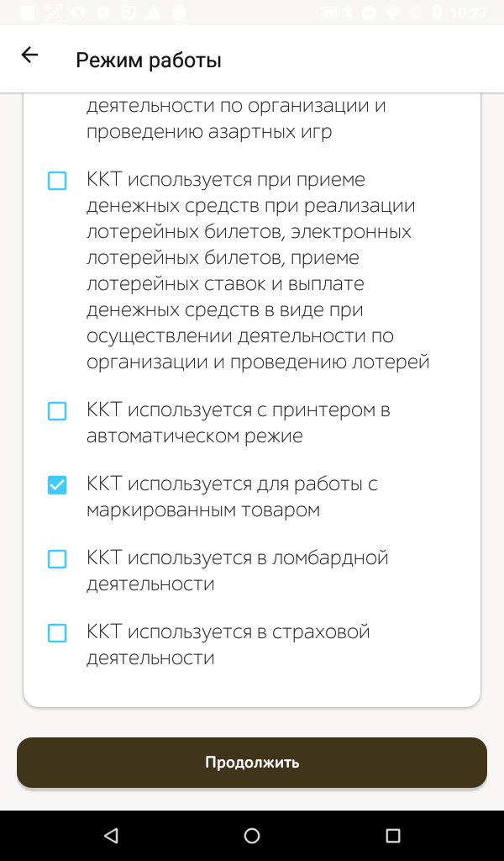Uncheck the marked goods (маркированным товаром) checkbox
Viewport: 504px width, 861px height.
coord(57,485)
